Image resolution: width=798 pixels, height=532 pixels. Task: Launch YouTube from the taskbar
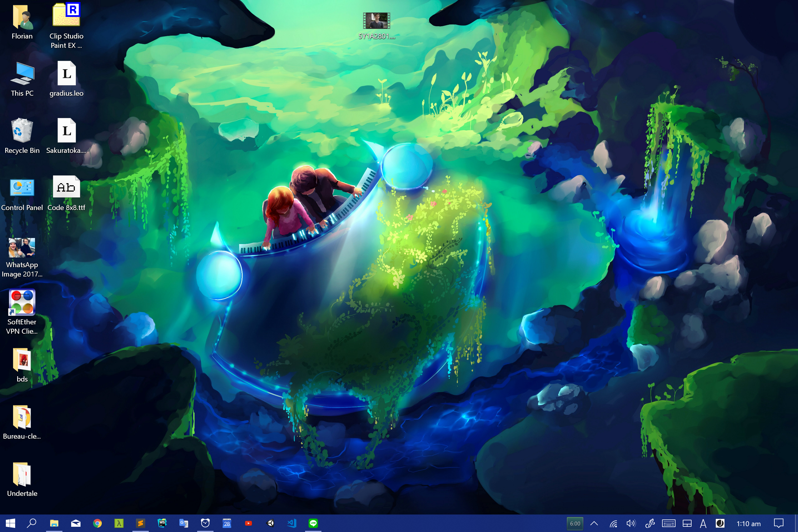[x=249, y=523]
